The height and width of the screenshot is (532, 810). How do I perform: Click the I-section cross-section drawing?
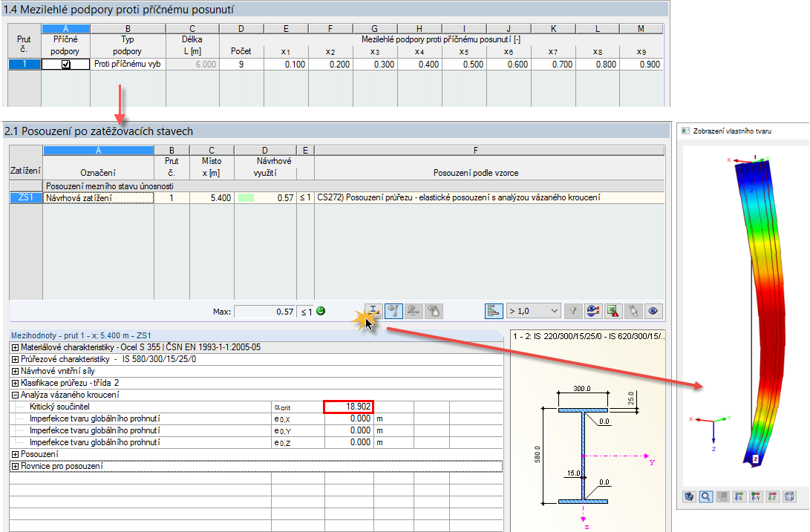pos(583,456)
